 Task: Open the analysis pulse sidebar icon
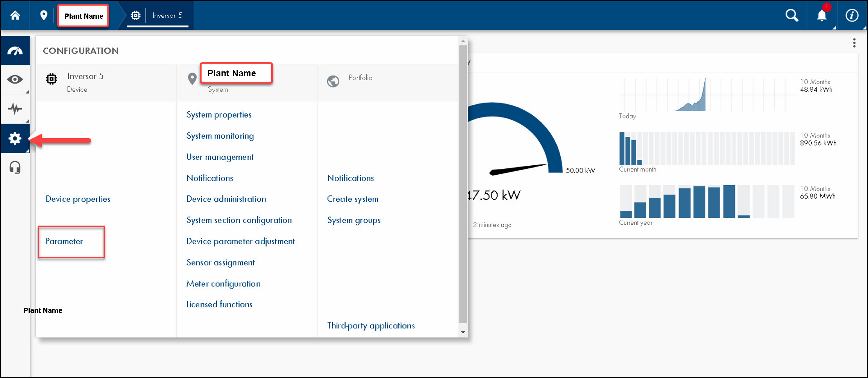tap(15, 109)
